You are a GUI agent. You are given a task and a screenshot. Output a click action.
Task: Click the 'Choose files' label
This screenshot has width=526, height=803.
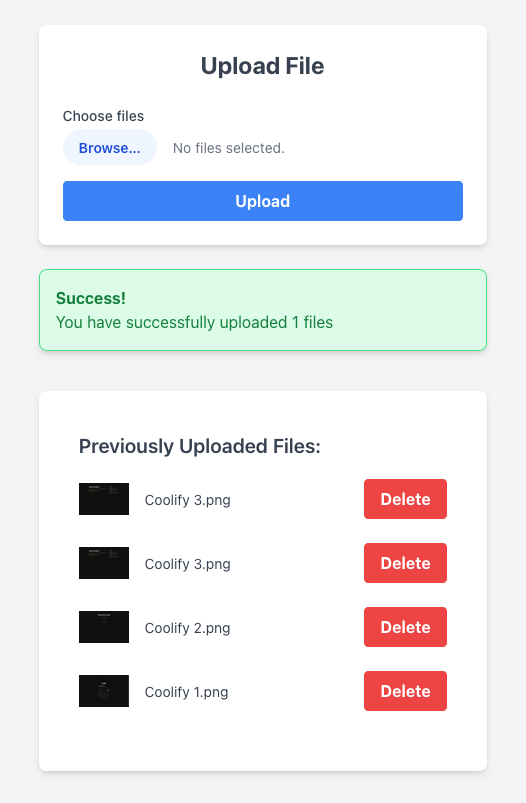(x=103, y=116)
